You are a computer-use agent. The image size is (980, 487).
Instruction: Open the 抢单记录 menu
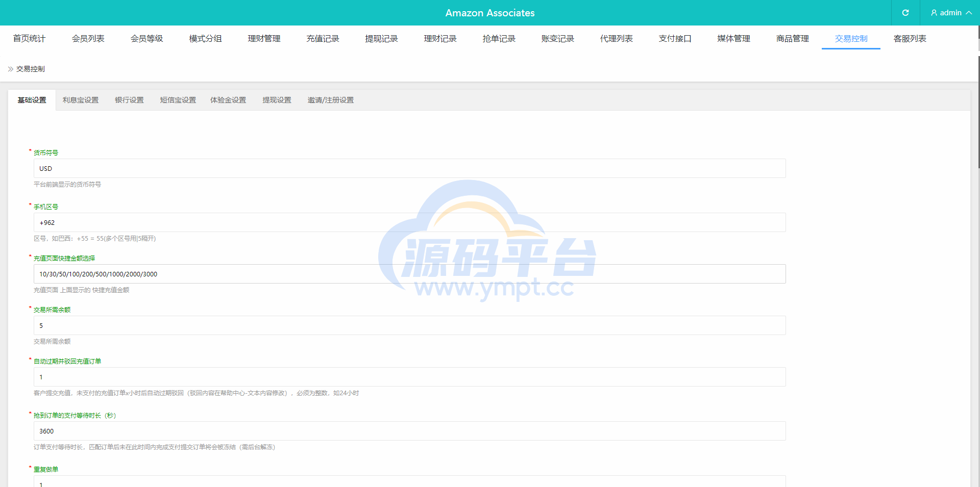coord(499,39)
